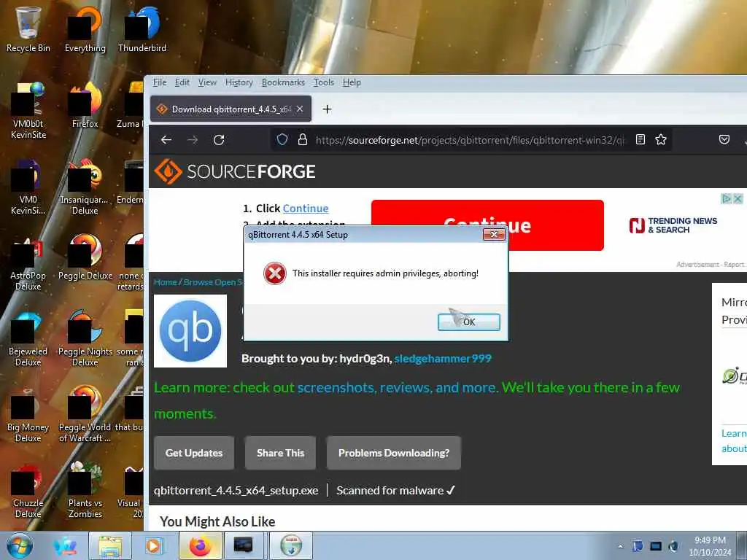747x560 pixels.
Task: Click the Home breadcrumb link
Action: tap(165, 282)
